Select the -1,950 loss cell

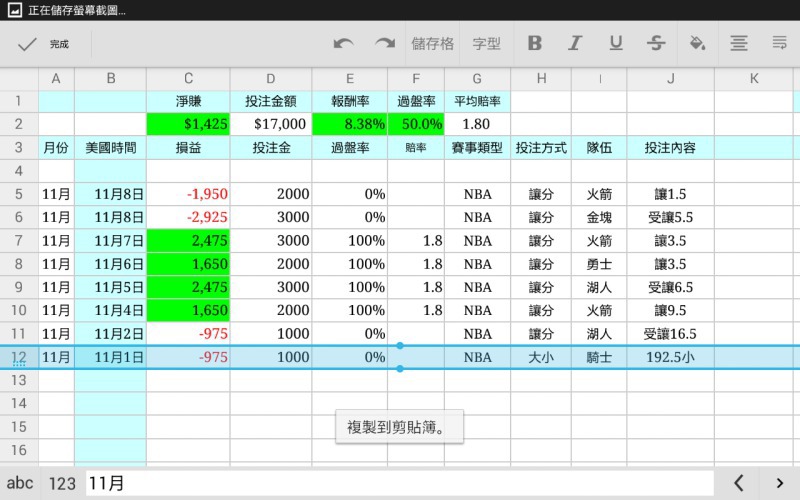(x=188, y=194)
